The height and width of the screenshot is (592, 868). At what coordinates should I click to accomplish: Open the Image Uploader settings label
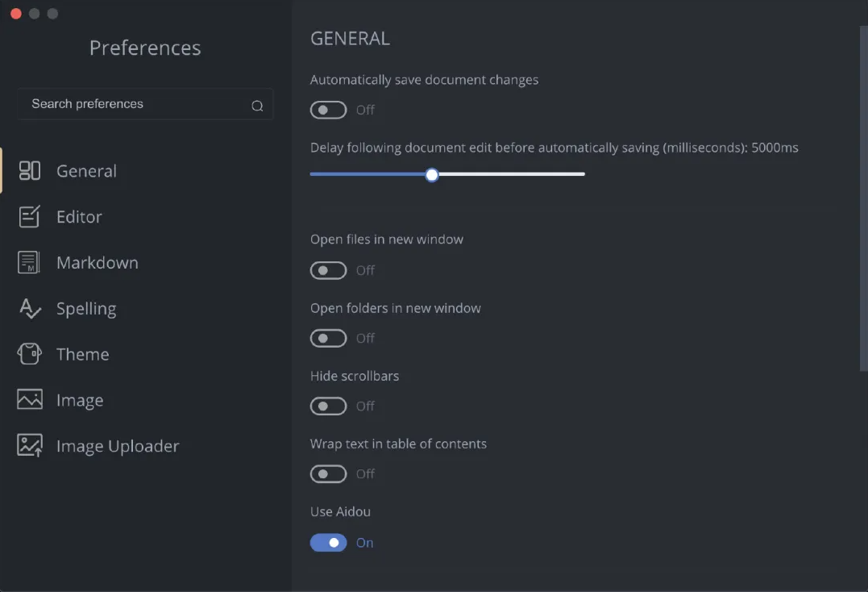(118, 446)
